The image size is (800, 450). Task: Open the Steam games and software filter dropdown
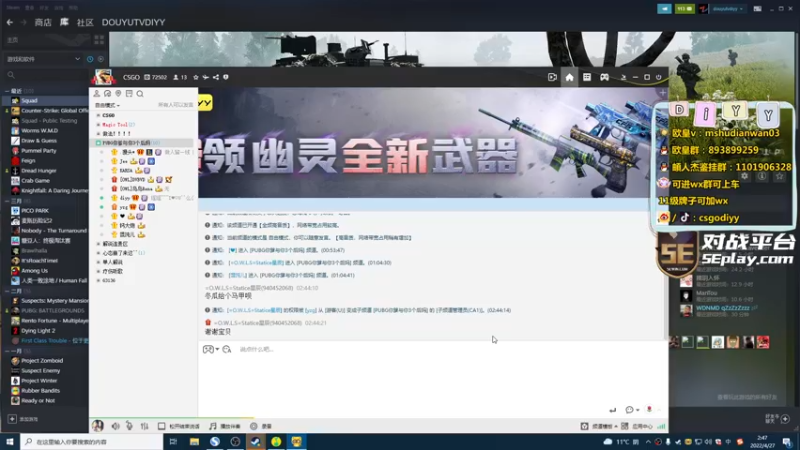pos(43,59)
